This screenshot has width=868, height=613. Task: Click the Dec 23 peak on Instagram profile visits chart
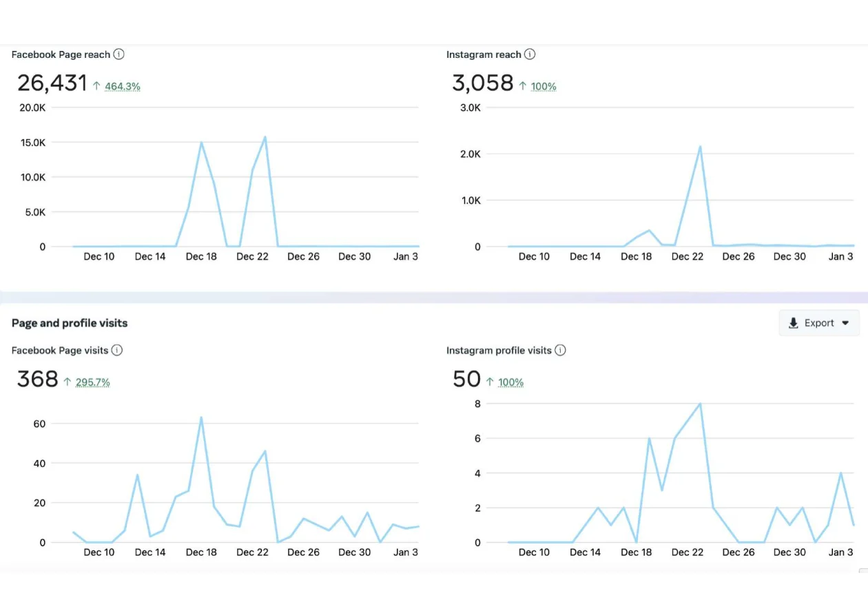tap(700, 402)
